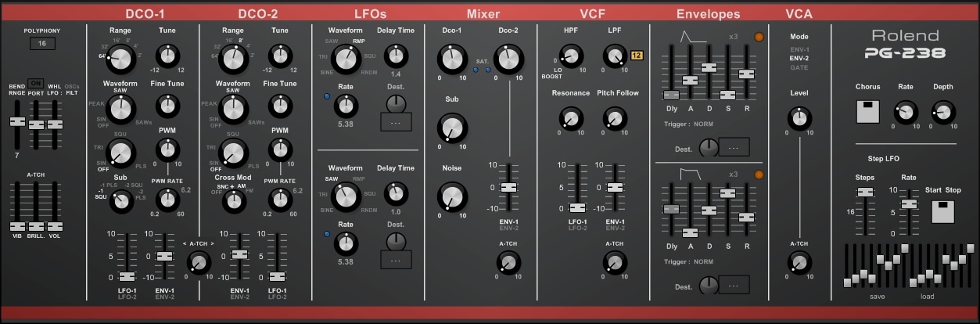Screen dimensions: 980x324
Task: Click the VCF Resonance knob
Action: (571, 118)
